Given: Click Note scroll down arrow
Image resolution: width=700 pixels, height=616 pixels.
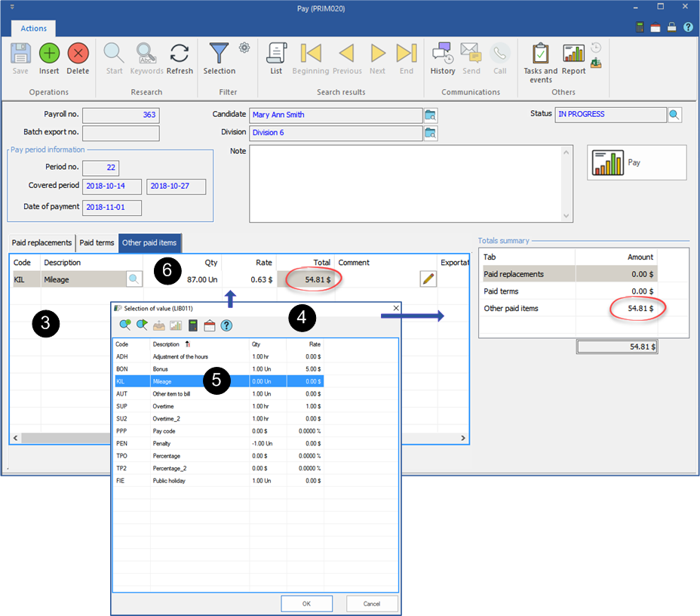Looking at the screenshot, I should (x=566, y=216).
